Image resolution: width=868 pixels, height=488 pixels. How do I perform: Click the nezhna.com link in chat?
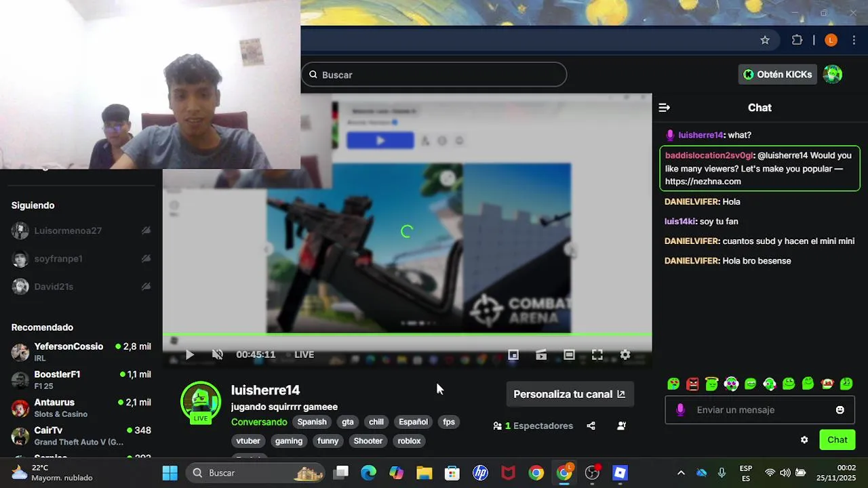click(703, 182)
